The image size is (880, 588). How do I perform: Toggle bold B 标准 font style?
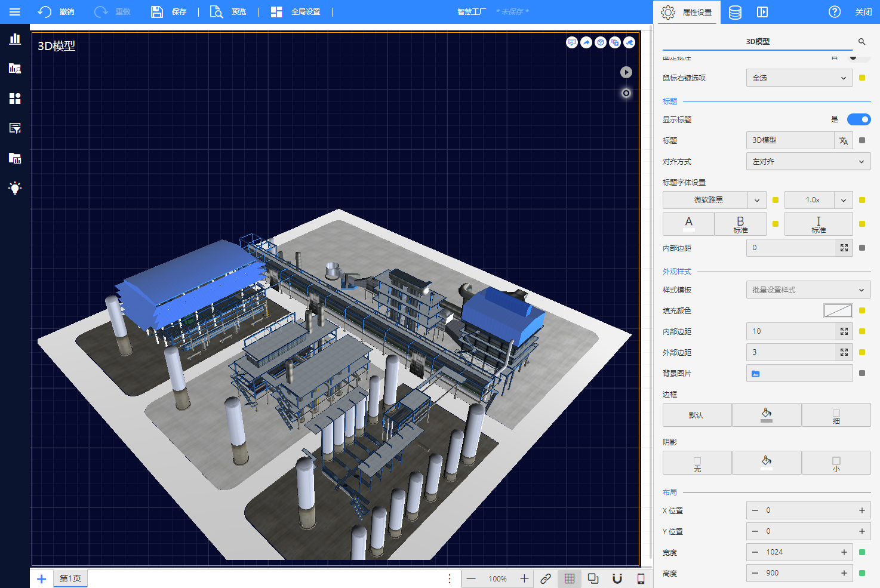click(740, 224)
